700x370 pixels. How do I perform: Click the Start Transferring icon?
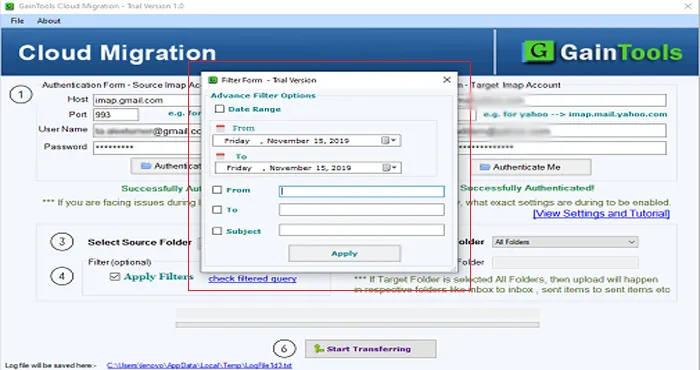[x=319, y=349]
